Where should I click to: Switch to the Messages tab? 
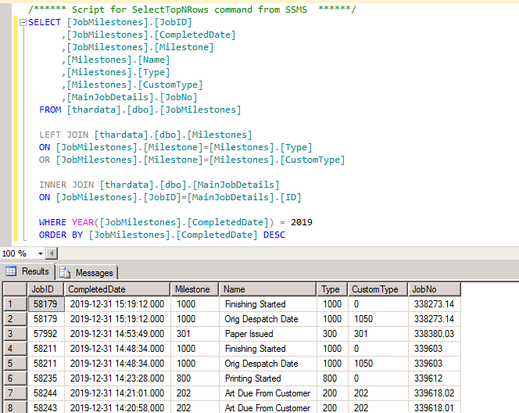86,273
